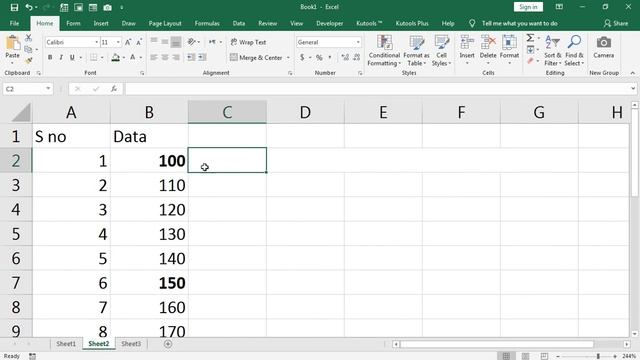The image size is (640, 360).
Task: Open the Merge & Center dropdown arrow
Action: [x=288, y=58]
